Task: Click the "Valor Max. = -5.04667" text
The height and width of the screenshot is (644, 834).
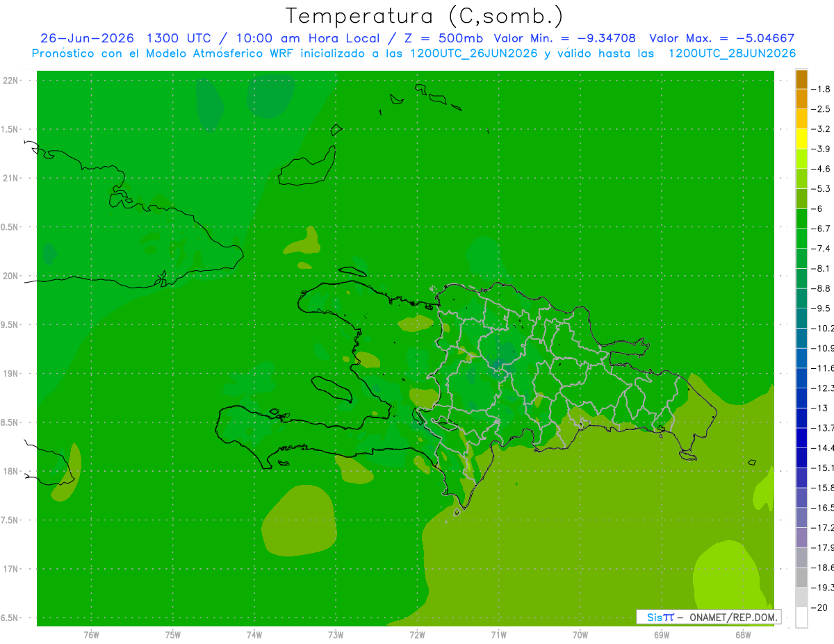Action: click(x=721, y=38)
